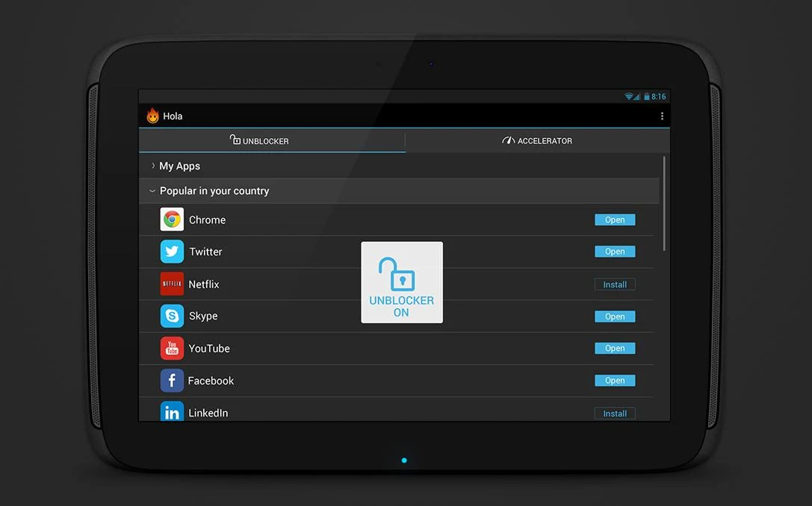Toggle the Unblocker ON indicator
The image size is (812, 506).
click(402, 282)
